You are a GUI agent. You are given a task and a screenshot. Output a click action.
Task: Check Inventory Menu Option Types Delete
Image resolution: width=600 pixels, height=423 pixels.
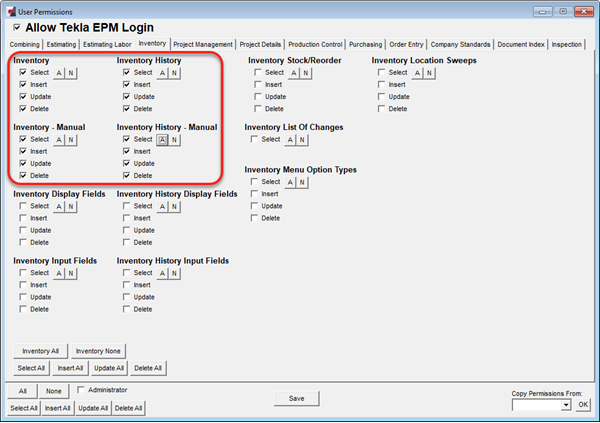pyautogui.click(x=254, y=218)
